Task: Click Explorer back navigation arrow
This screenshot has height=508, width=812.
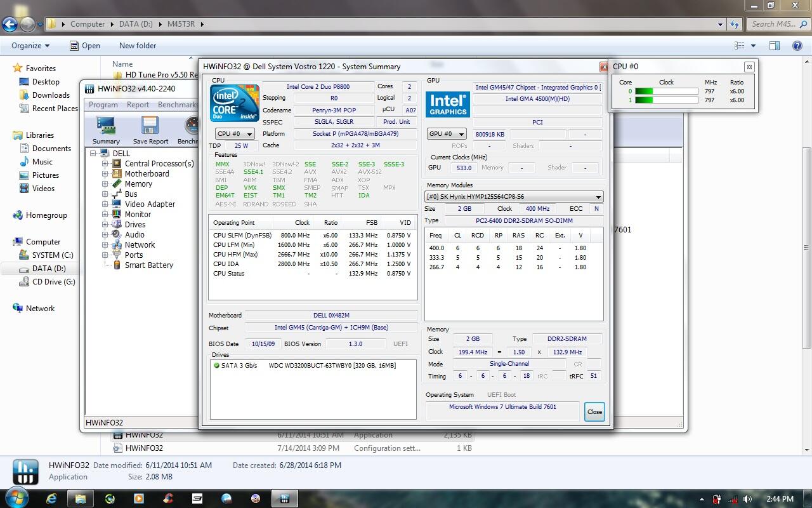Action: point(10,24)
